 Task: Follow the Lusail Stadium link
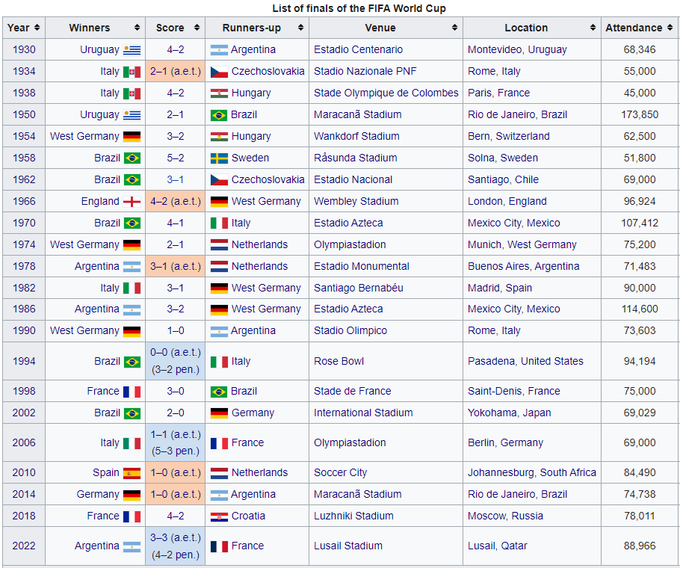pos(348,546)
